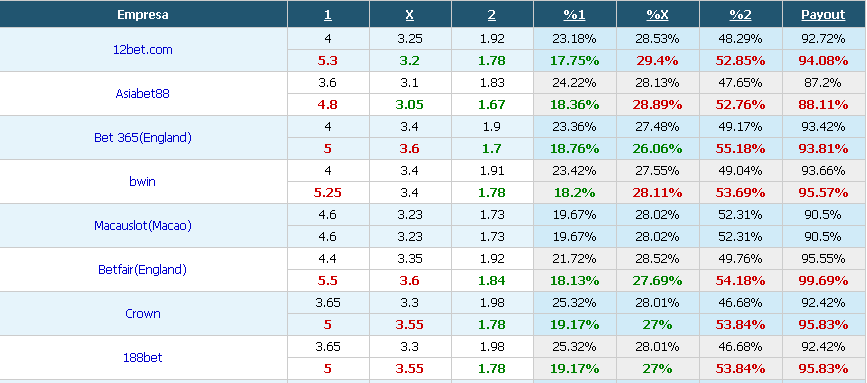Open the 12bet.com bookmaker link
867x383 pixels.
143,49
